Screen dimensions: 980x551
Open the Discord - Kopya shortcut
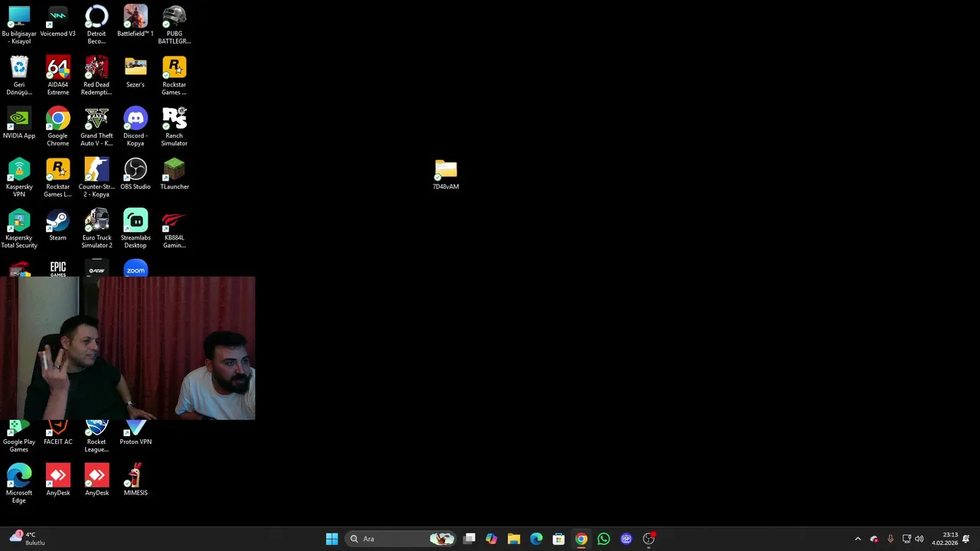click(x=136, y=126)
